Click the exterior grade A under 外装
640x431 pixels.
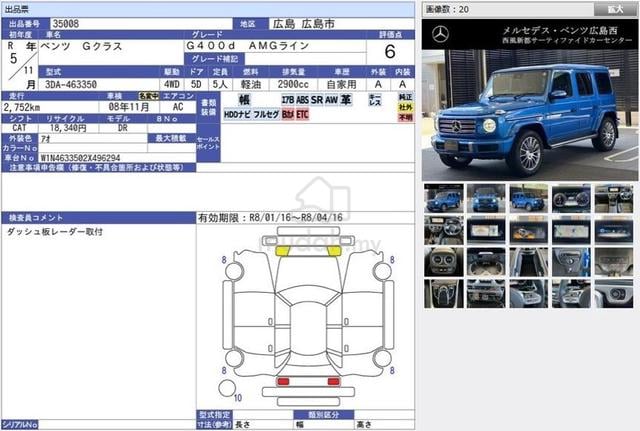point(378,84)
